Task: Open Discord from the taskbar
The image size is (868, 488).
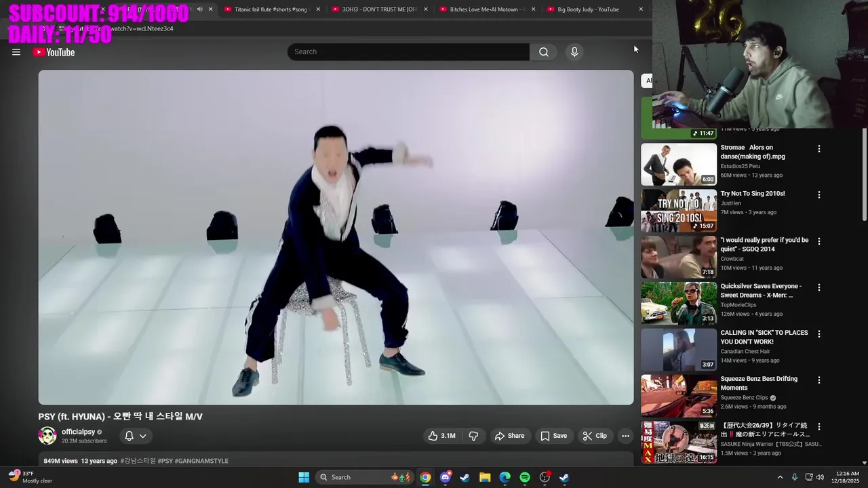Action: pos(445,477)
